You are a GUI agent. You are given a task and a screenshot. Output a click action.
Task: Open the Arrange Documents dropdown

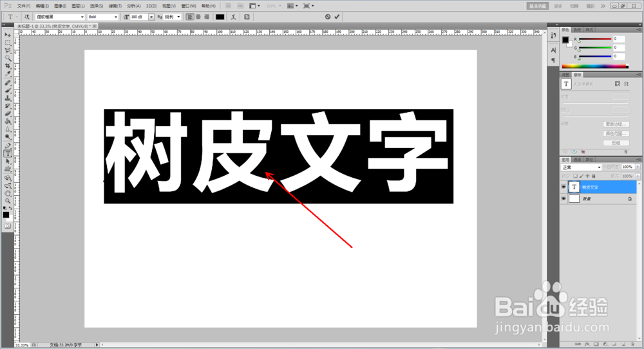(x=292, y=6)
